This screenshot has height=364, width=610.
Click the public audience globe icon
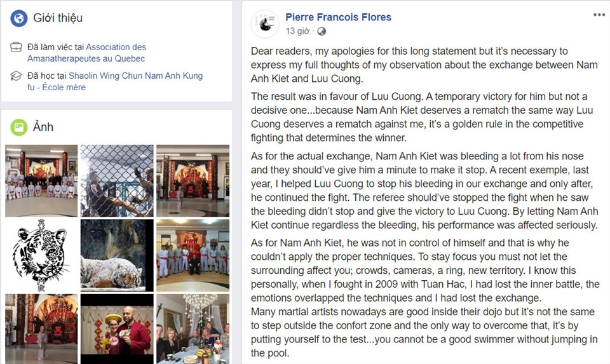[322, 31]
